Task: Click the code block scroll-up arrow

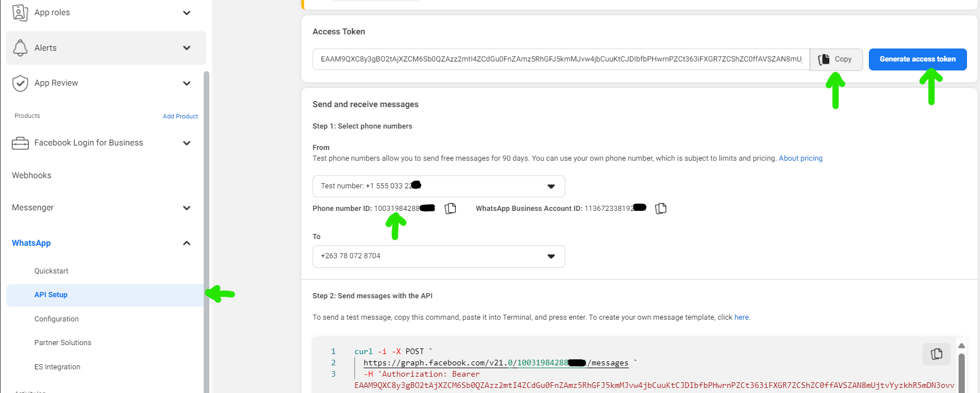Action: click(961, 346)
